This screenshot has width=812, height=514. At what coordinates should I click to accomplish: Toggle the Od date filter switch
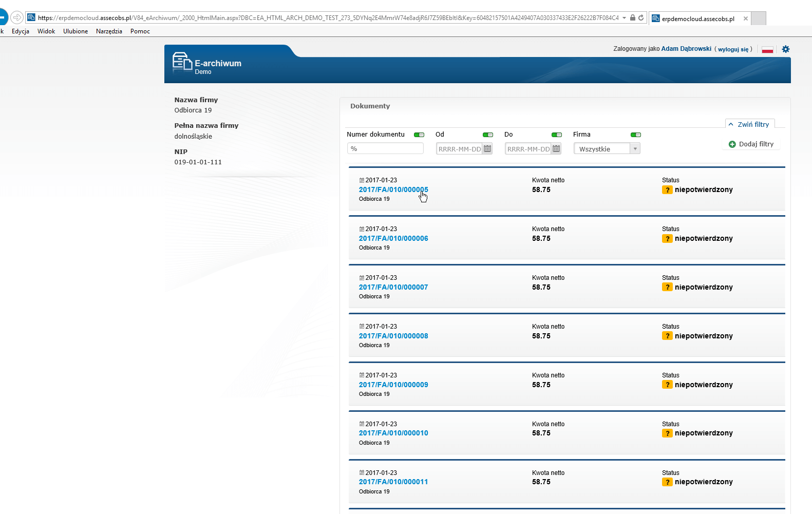coord(488,135)
